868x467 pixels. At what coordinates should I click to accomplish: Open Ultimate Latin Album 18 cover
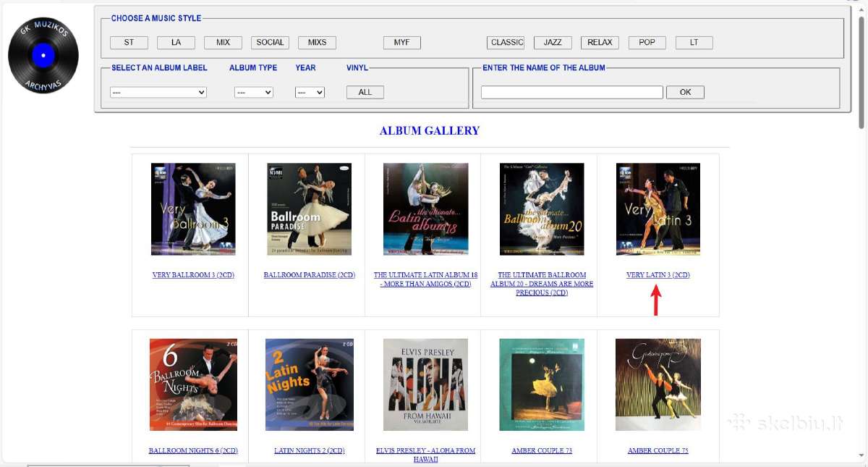426,209
